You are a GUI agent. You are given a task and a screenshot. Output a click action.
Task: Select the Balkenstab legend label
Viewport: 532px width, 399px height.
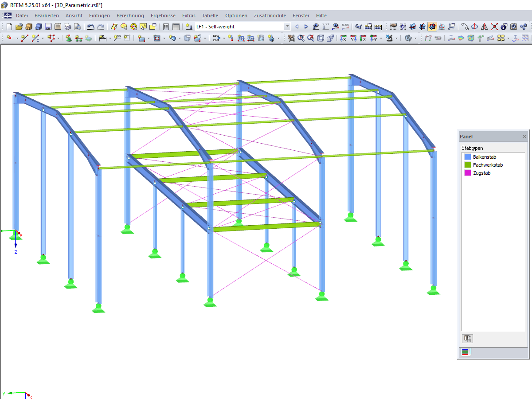(x=485, y=157)
